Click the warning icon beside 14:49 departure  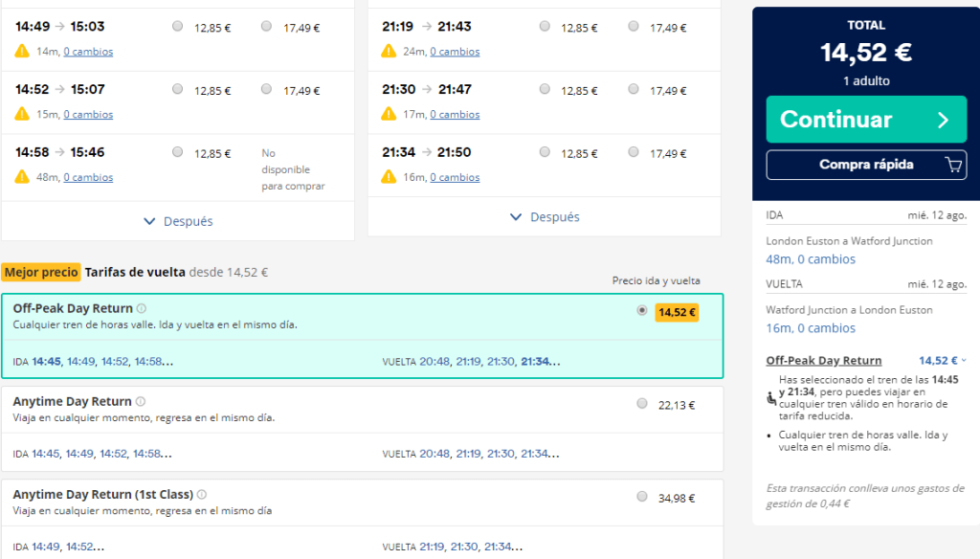22,52
